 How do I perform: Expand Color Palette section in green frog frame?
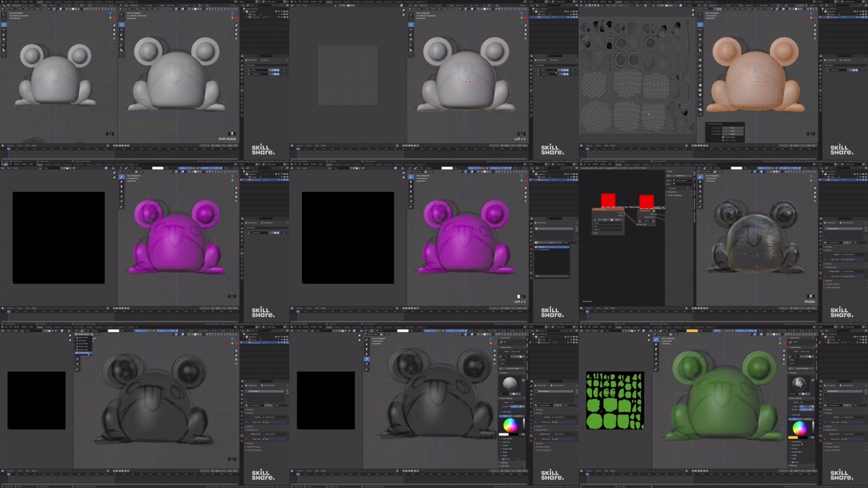click(796, 442)
